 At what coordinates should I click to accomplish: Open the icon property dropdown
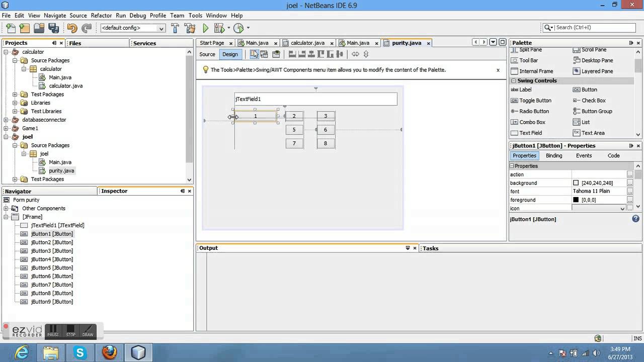click(622, 208)
